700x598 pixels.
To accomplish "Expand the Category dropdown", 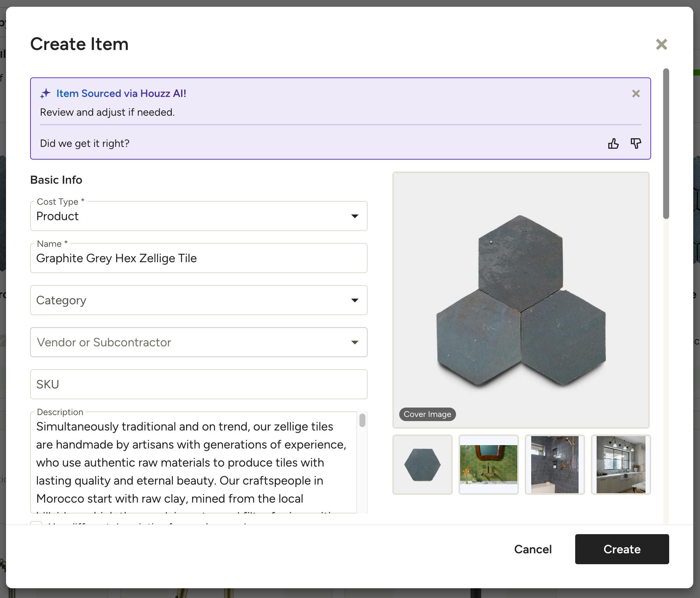I will click(199, 300).
